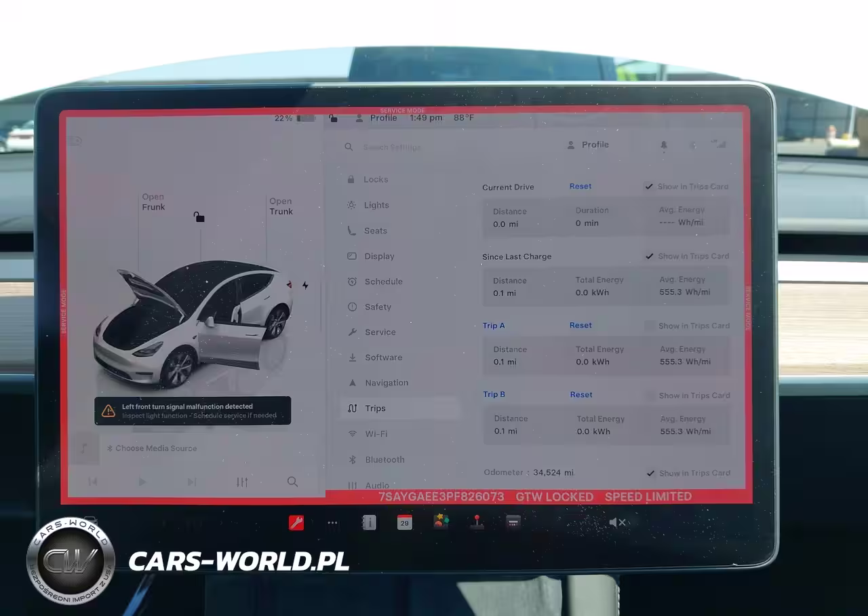This screenshot has width=868, height=616.
Task: Tap the muted volume speaker icon
Action: coord(616,522)
